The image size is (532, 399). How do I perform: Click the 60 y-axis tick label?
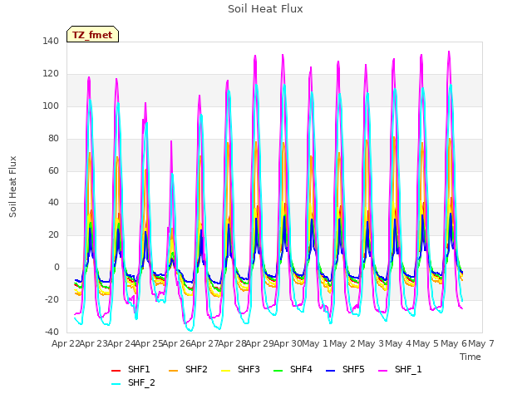coord(53,170)
